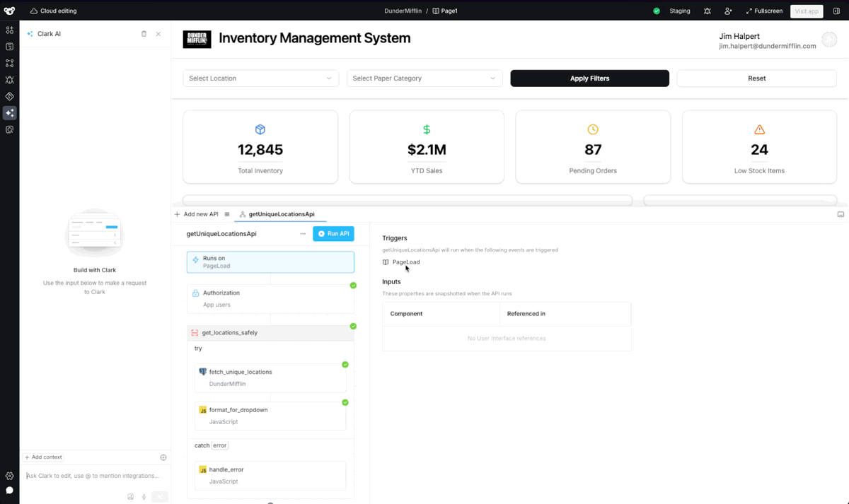Click the Apply Filters button

tap(589, 78)
